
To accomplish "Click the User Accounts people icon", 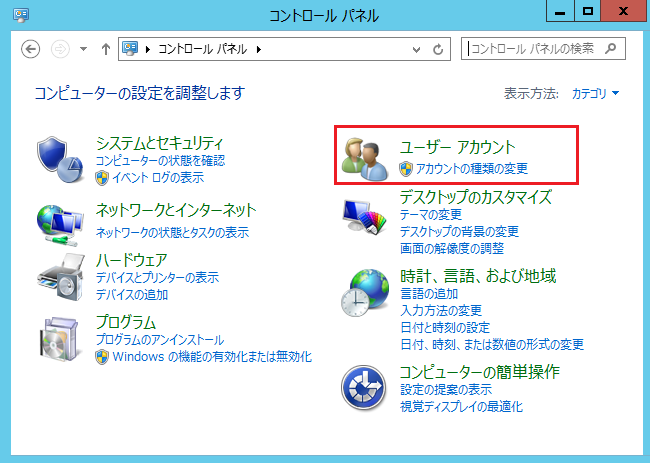I will pyautogui.click(x=364, y=157).
